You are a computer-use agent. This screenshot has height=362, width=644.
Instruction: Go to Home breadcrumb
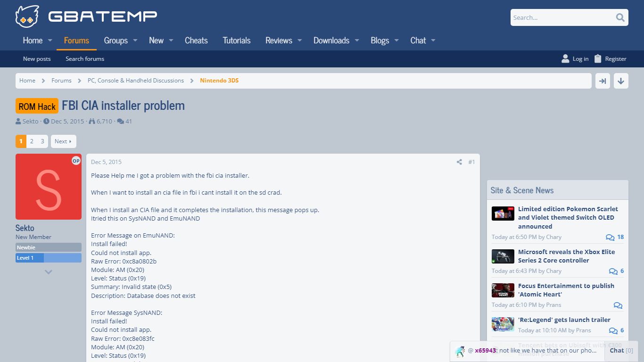[27, 81]
